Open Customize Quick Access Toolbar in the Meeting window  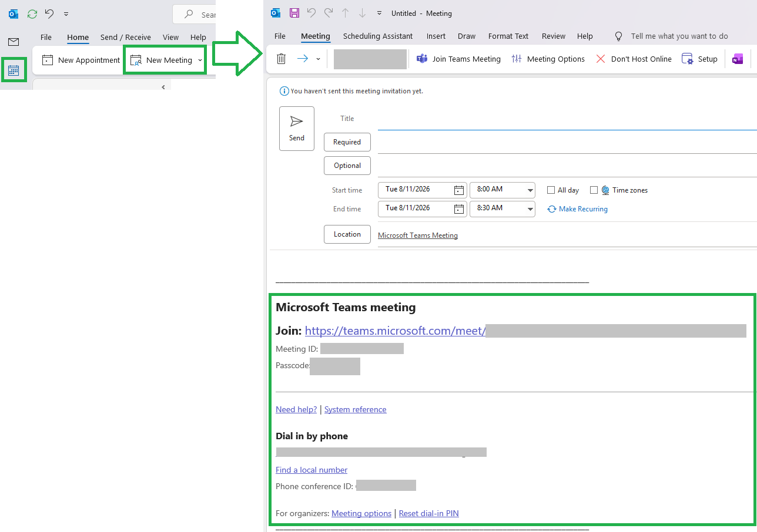point(379,13)
